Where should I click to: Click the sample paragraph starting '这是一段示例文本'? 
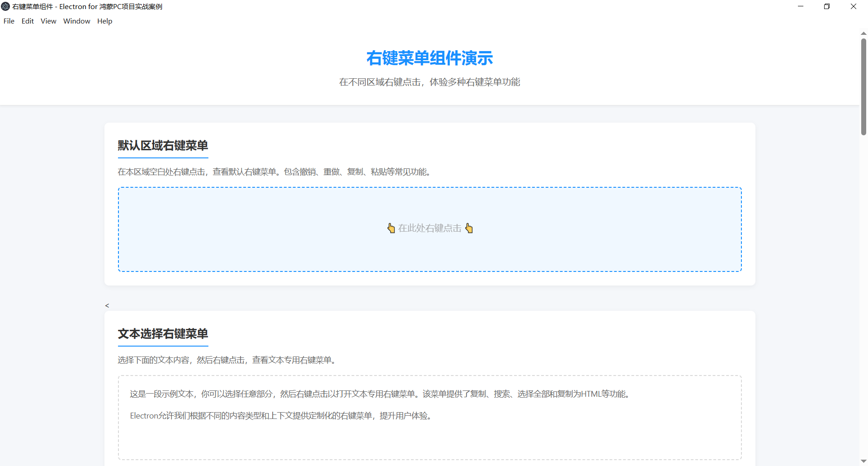pos(381,394)
